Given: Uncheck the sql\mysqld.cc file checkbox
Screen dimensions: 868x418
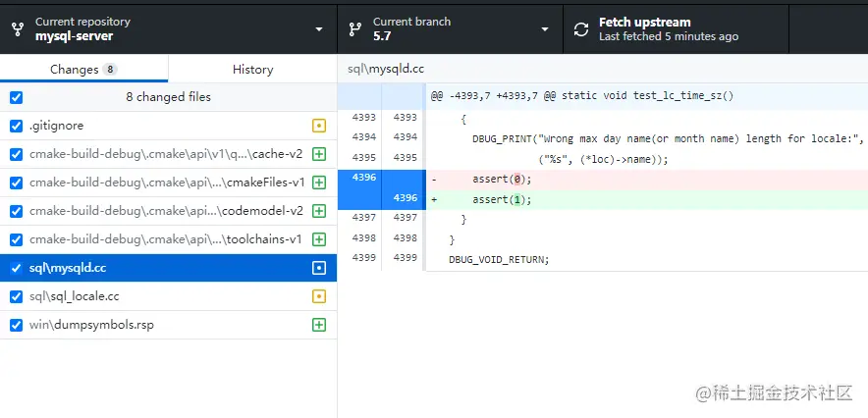Looking at the screenshot, I should tap(16, 268).
